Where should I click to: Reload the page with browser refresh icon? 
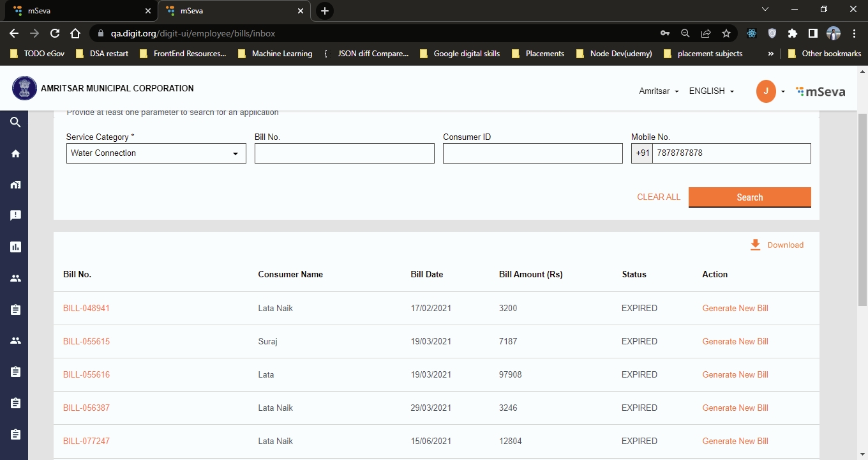click(55, 33)
